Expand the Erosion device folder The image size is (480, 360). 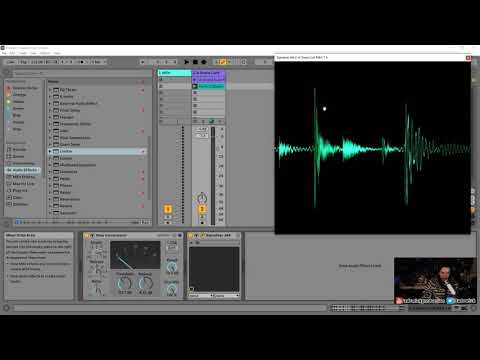tap(50, 97)
